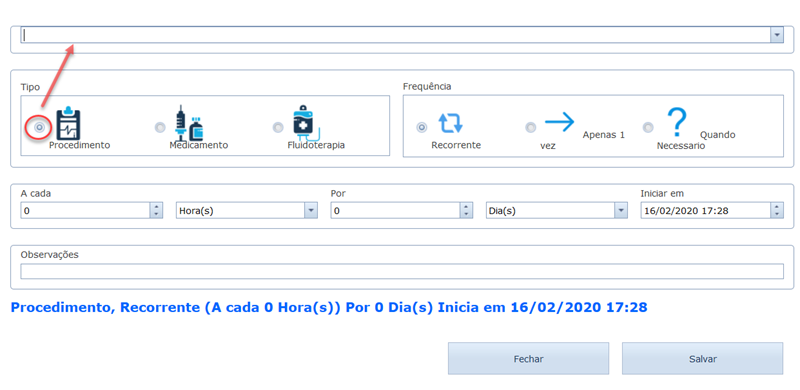Click the Medicamento syringe icon

tap(189, 123)
